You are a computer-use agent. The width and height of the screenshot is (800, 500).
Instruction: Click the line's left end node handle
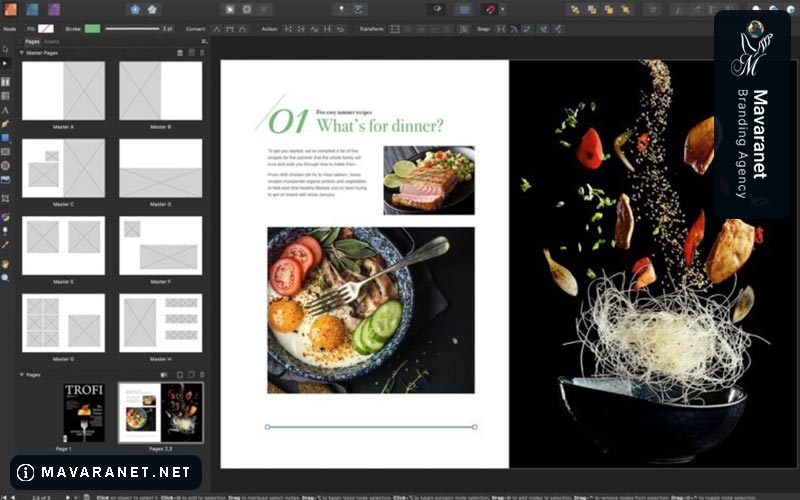click(x=267, y=427)
